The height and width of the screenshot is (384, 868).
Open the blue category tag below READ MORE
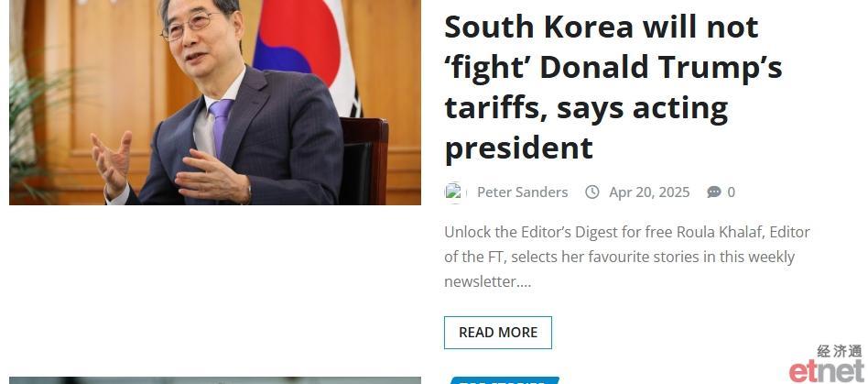pyautogui.click(x=504, y=380)
